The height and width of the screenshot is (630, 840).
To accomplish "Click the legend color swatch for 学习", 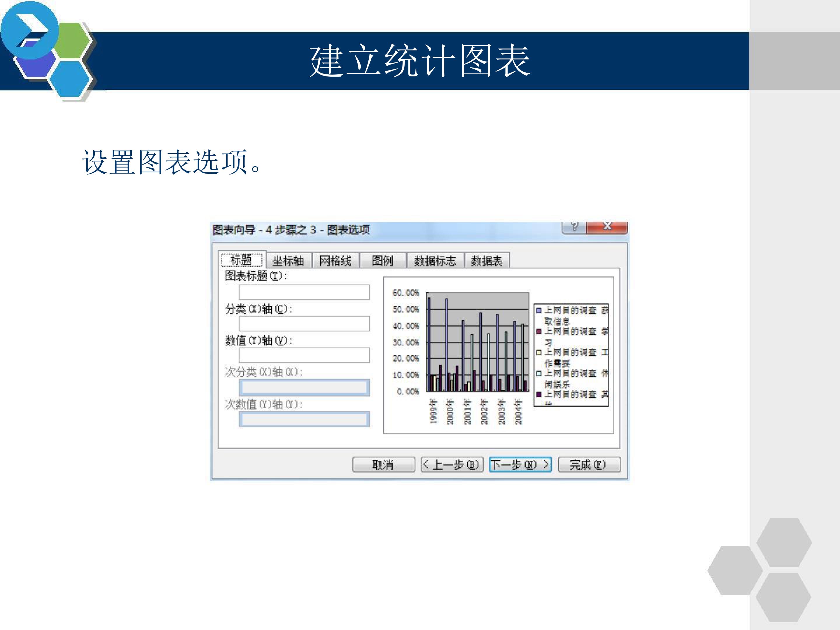I will 538,332.
